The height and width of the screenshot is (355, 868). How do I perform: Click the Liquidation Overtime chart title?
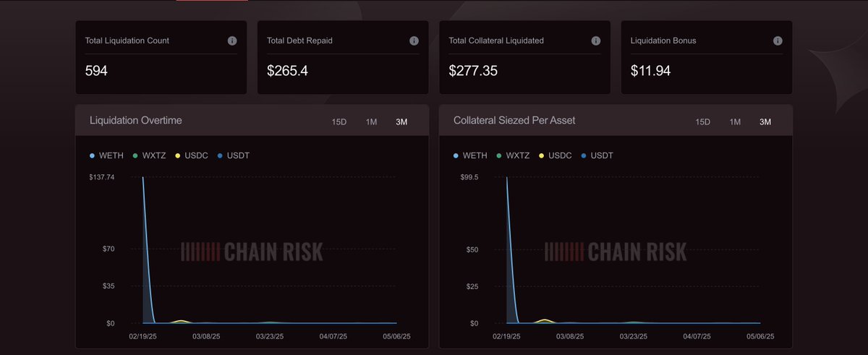[135, 121]
